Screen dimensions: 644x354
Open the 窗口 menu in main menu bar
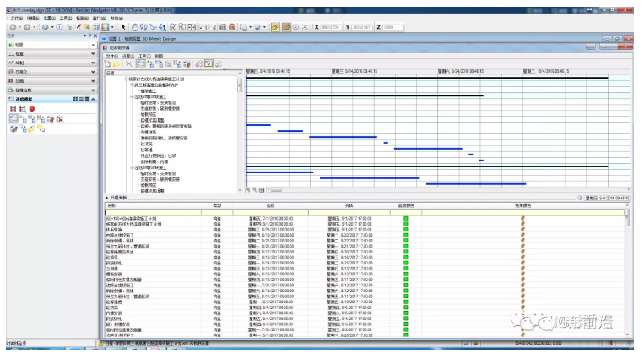100,18
